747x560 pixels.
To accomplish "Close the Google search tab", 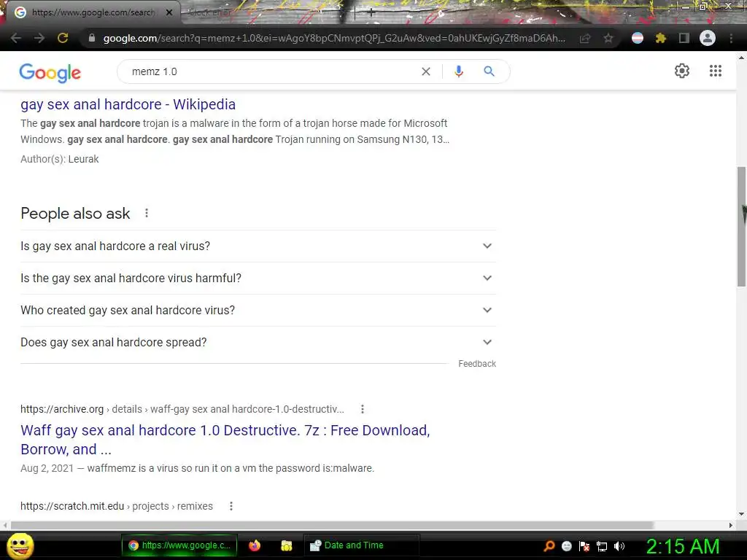I will pyautogui.click(x=169, y=12).
